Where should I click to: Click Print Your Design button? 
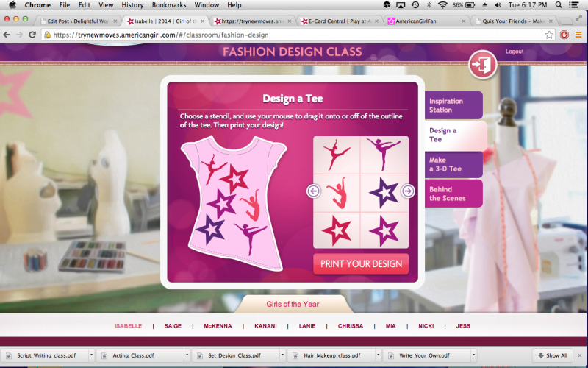[361, 263]
